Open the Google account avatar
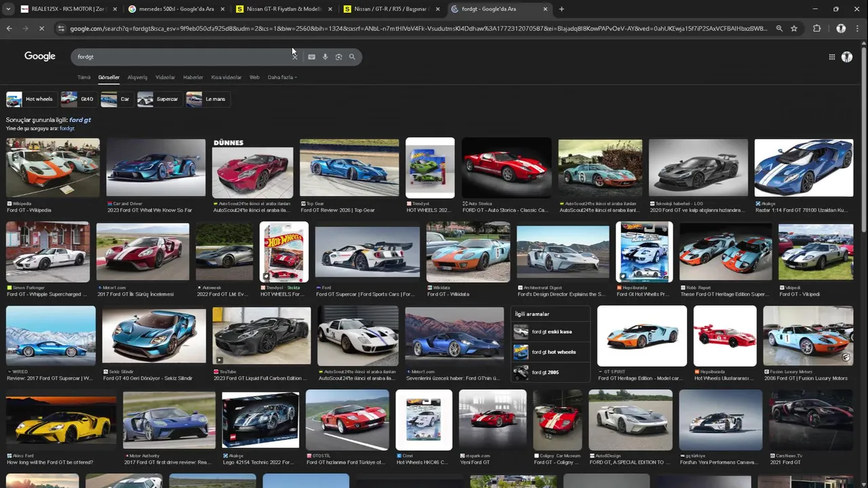 (x=847, y=57)
